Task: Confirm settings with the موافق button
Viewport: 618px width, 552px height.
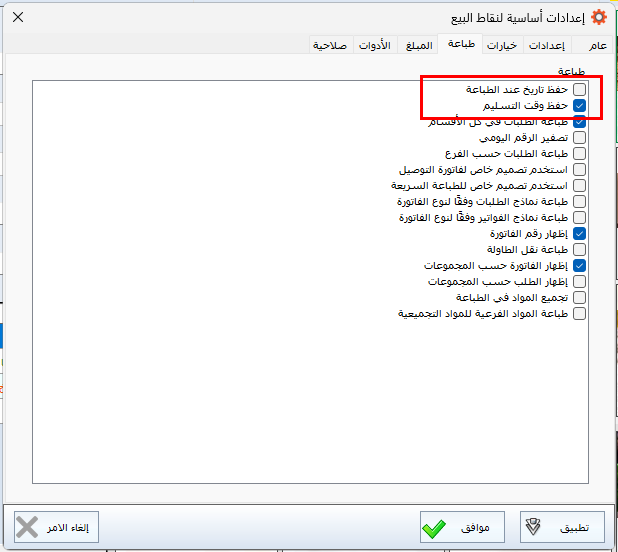Action: (x=462, y=526)
